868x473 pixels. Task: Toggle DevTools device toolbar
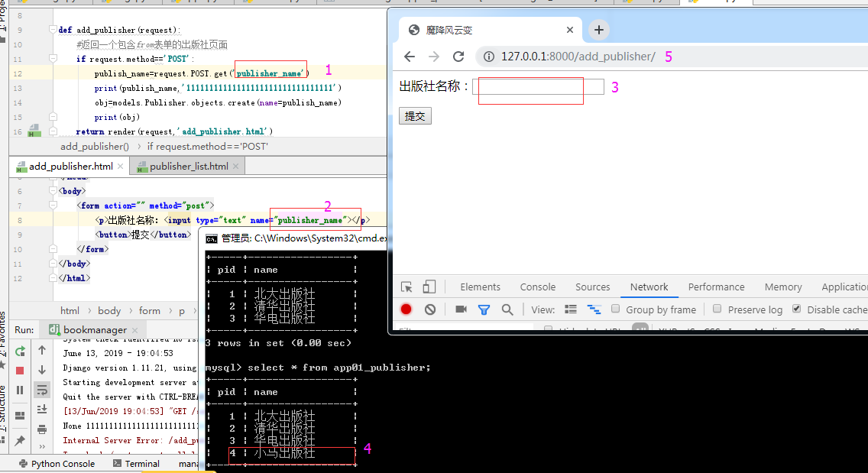tap(429, 287)
